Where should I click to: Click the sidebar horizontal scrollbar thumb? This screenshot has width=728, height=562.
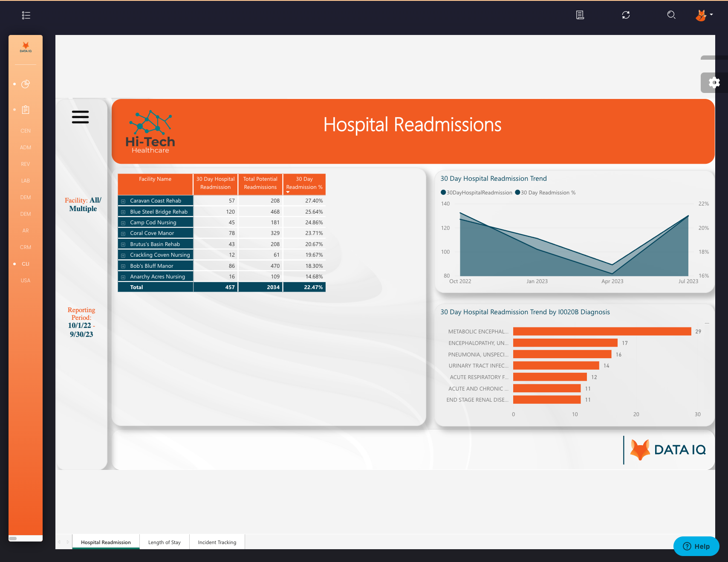coord(13,538)
